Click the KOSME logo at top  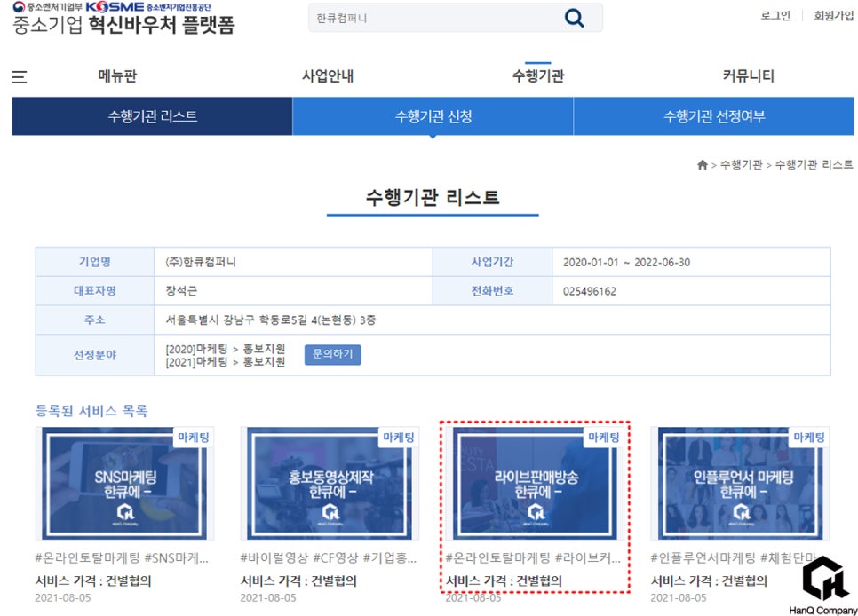[115, 7]
